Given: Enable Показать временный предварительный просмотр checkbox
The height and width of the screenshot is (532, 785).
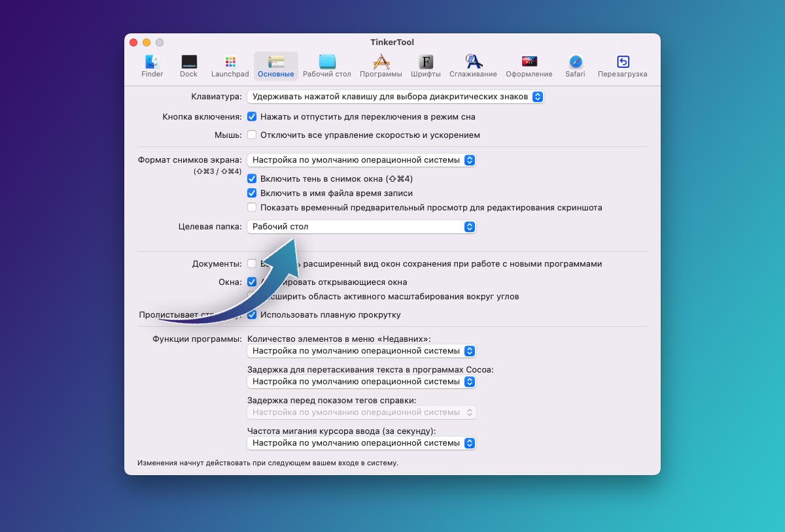Looking at the screenshot, I should (252, 208).
